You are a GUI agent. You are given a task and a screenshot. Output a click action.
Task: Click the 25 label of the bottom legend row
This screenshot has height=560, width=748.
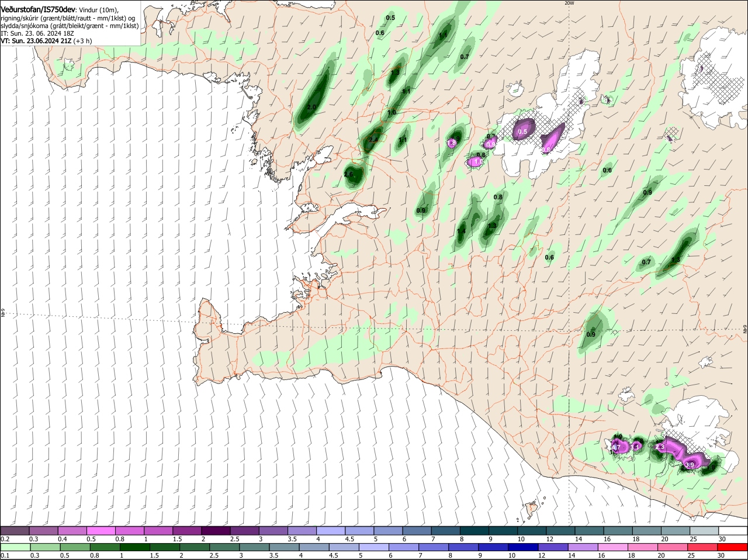691,555
